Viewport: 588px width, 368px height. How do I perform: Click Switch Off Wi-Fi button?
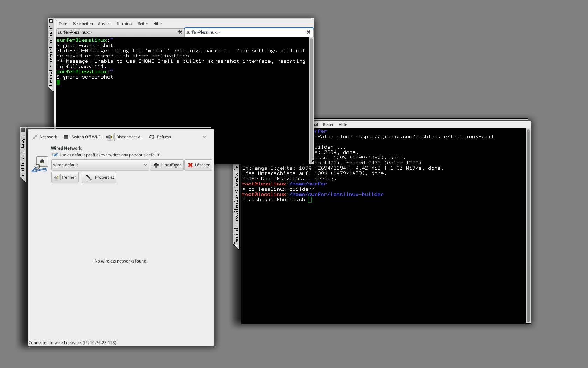(83, 137)
